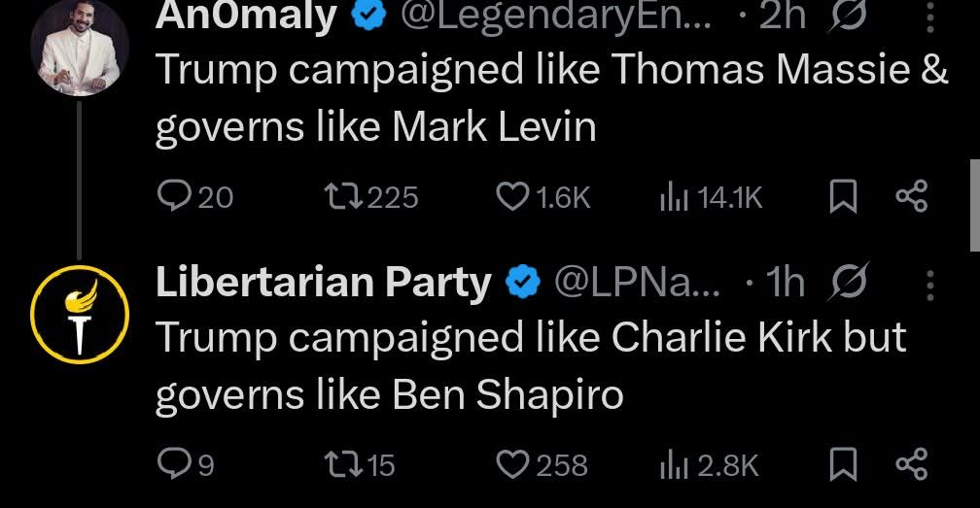The width and height of the screenshot is (980, 508).
Task: Click the Grok icon on Libertarian Party tweet
Action: coord(848,284)
